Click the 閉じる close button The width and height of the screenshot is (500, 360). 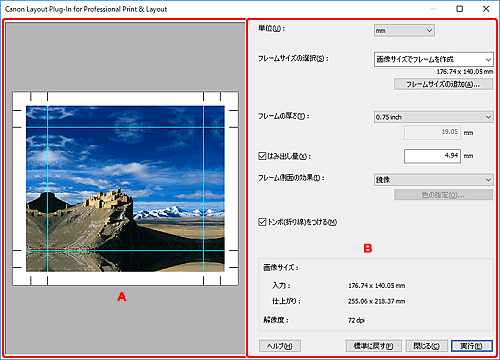tap(426, 346)
